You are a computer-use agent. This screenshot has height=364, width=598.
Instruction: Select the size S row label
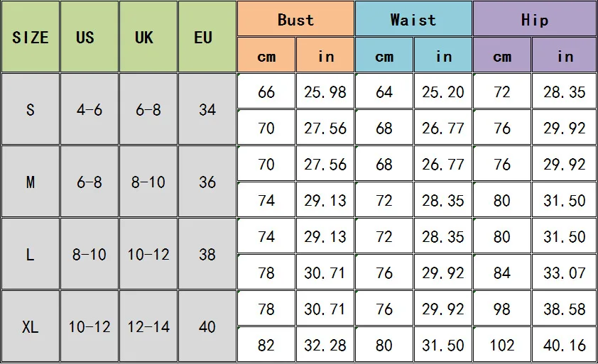coord(30,109)
